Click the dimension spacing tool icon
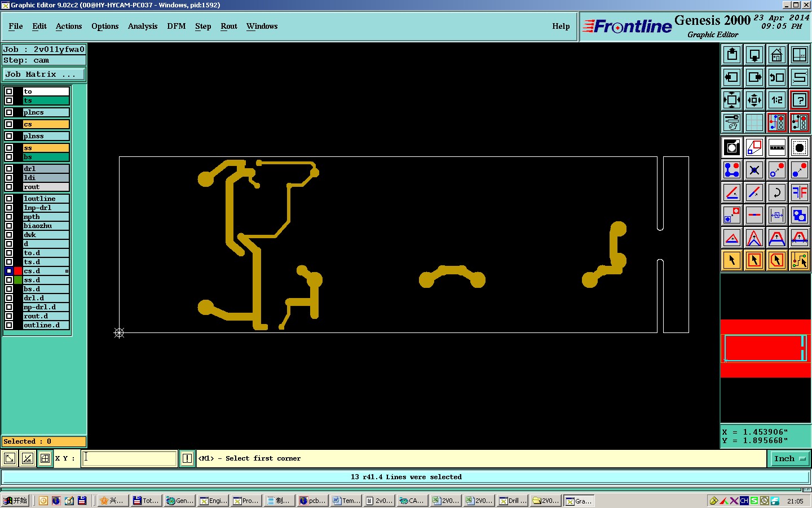This screenshot has width=812, height=508. click(x=776, y=215)
